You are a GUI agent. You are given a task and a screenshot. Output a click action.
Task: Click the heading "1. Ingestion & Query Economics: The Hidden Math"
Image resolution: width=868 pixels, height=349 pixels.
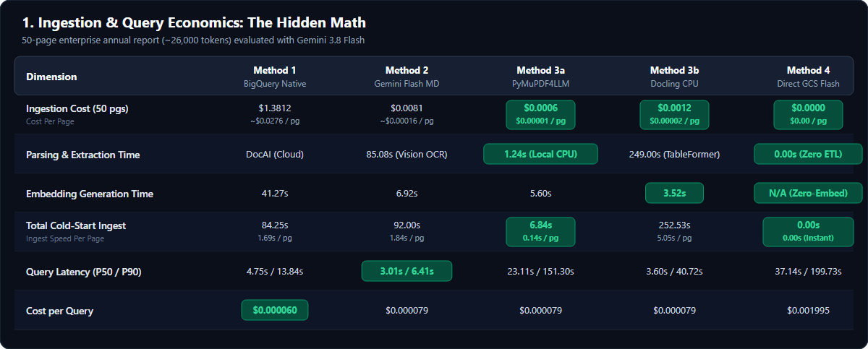(x=194, y=23)
